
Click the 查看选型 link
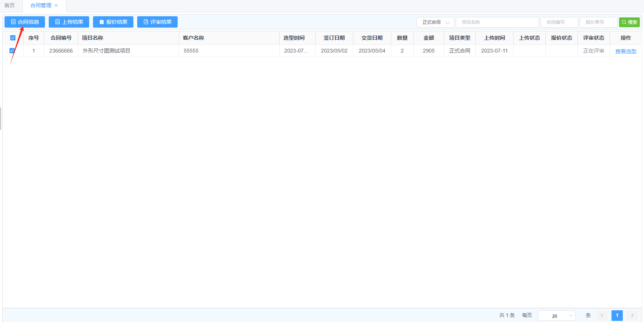tap(625, 51)
